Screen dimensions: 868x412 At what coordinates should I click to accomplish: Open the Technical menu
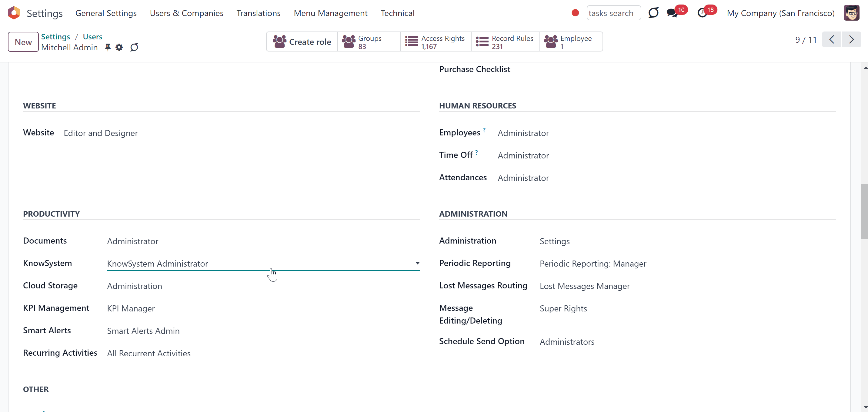click(397, 13)
